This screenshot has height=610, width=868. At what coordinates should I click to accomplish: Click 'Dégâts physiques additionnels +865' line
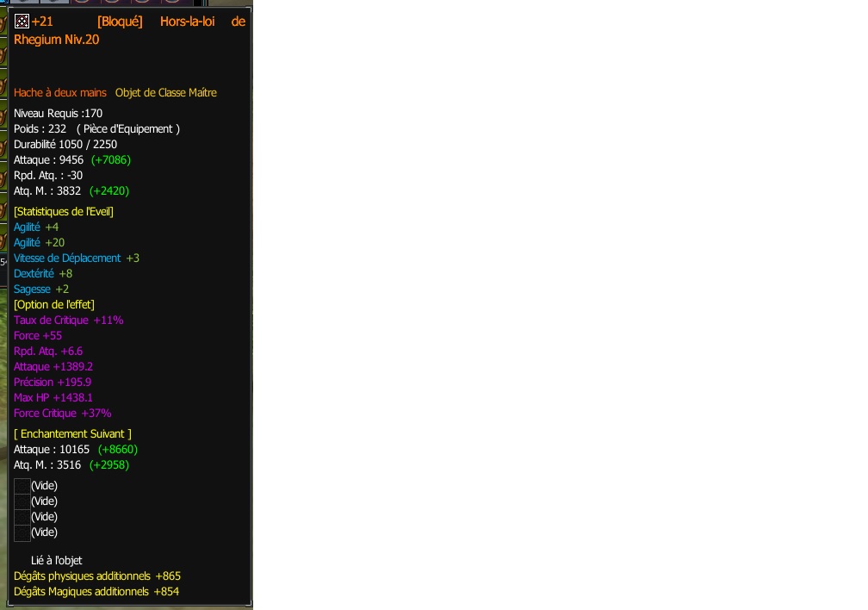97,576
